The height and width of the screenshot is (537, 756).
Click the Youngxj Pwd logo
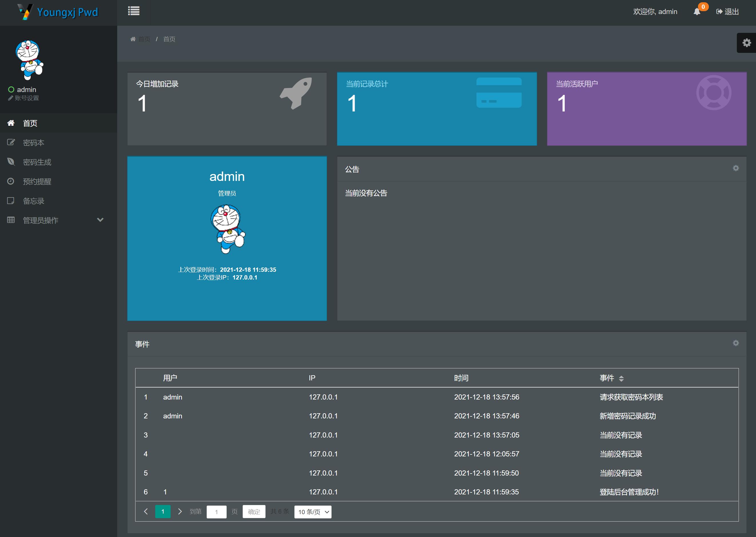tap(58, 12)
